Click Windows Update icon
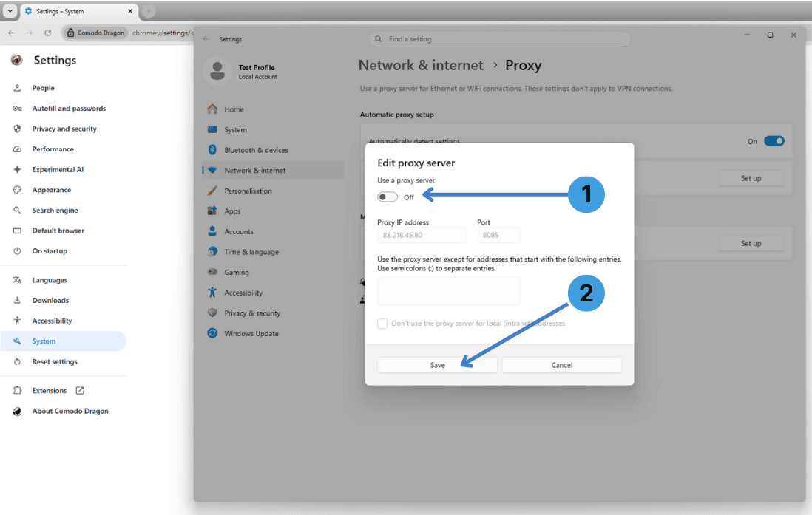 click(x=212, y=332)
